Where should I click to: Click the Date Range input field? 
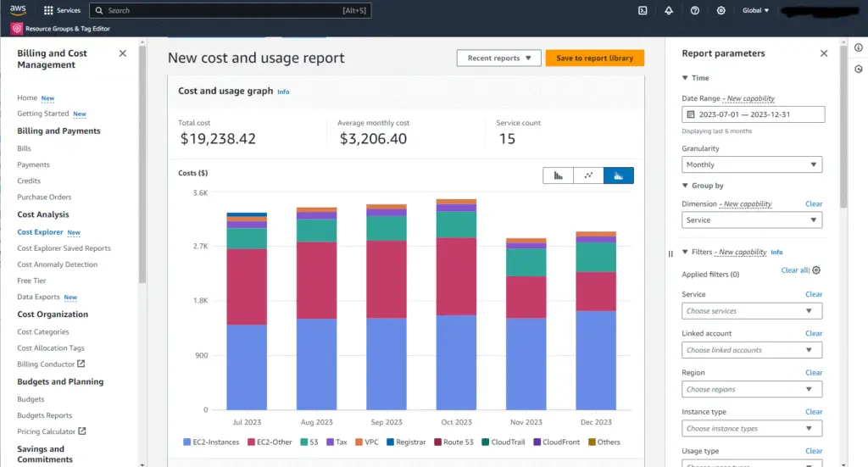[x=754, y=114]
